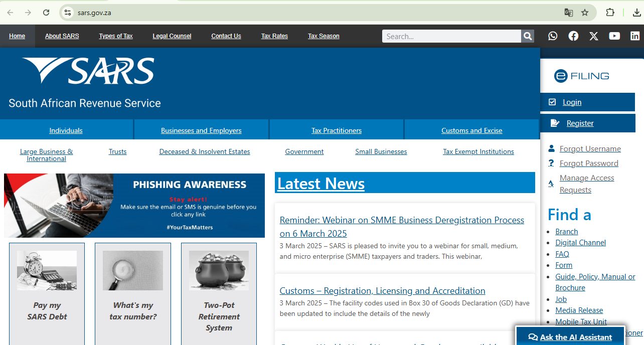Open the Tax Practitioners tab
The width and height of the screenshot is (644, 345).
[337, 130]
